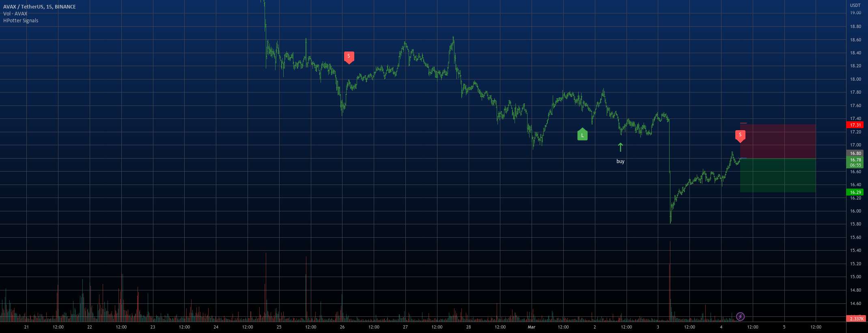Click the 15.80 price axis label
The height and width of the screenshot is (333, 868).
(x=855, y=224)
